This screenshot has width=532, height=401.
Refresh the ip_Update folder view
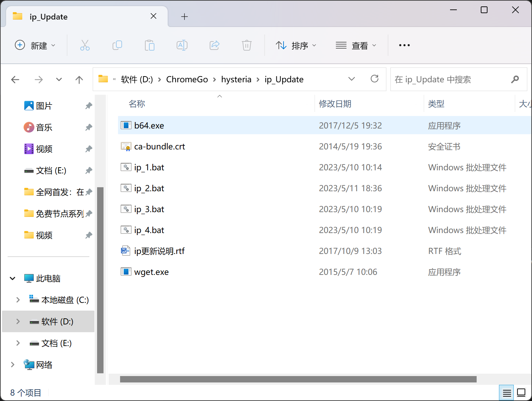click(375, 79)
